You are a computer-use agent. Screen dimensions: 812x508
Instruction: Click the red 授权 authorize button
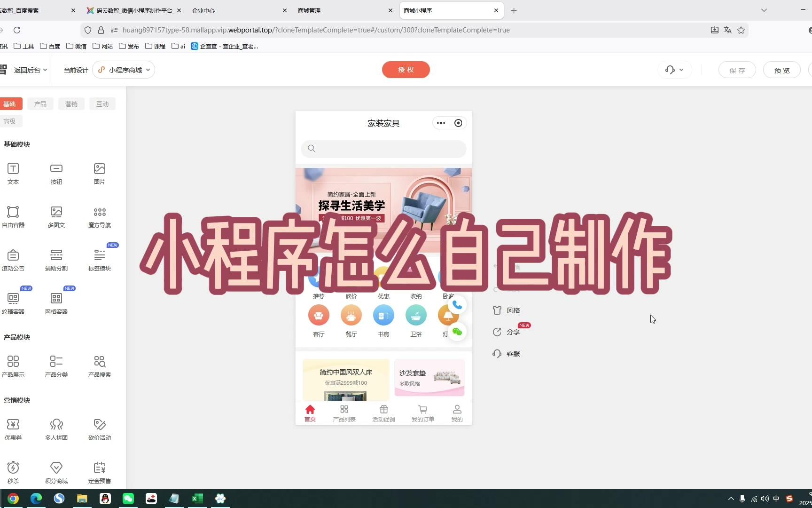[x=406, y=70]
